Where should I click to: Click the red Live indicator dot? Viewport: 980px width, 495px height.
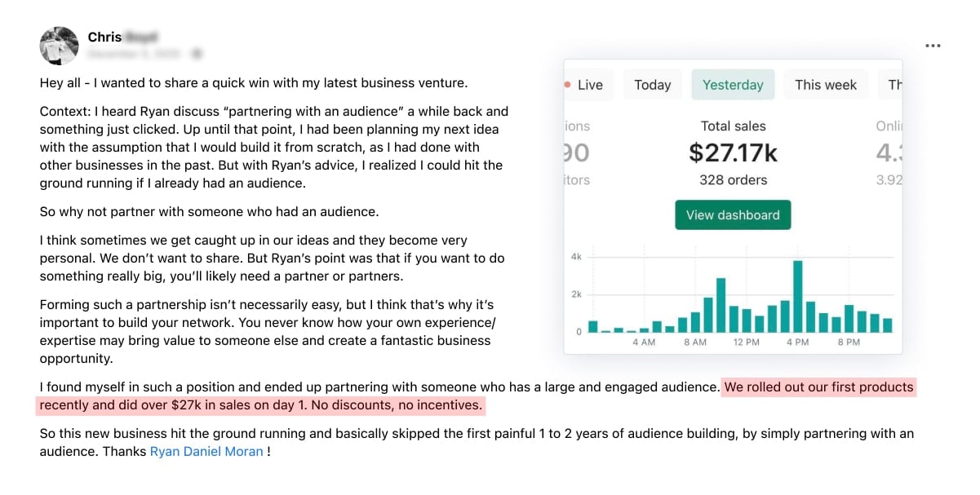pos(567,84)
